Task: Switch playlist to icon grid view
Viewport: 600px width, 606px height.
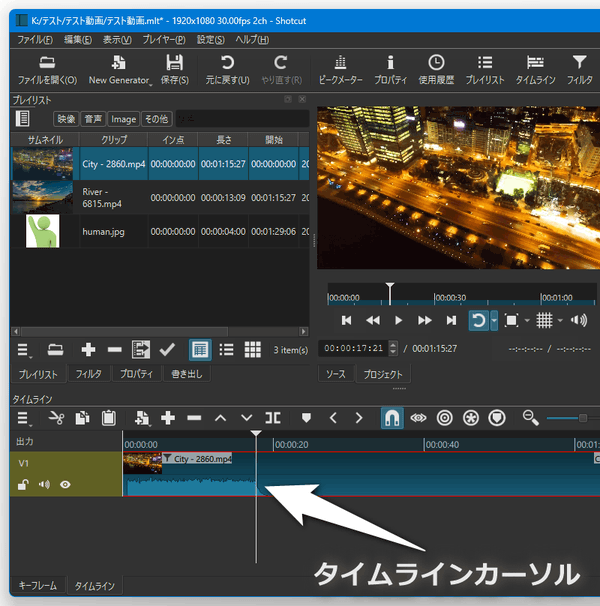Action: tap(252, 350)
